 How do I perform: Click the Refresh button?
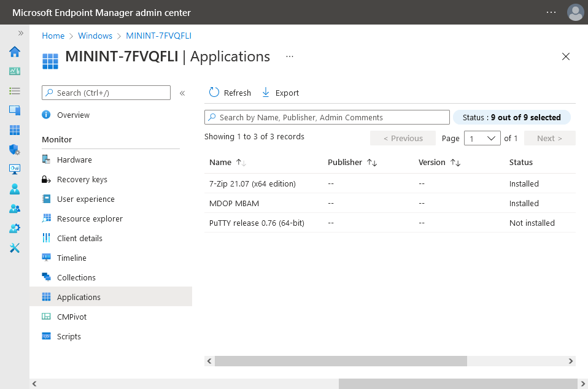click(230, 93)
